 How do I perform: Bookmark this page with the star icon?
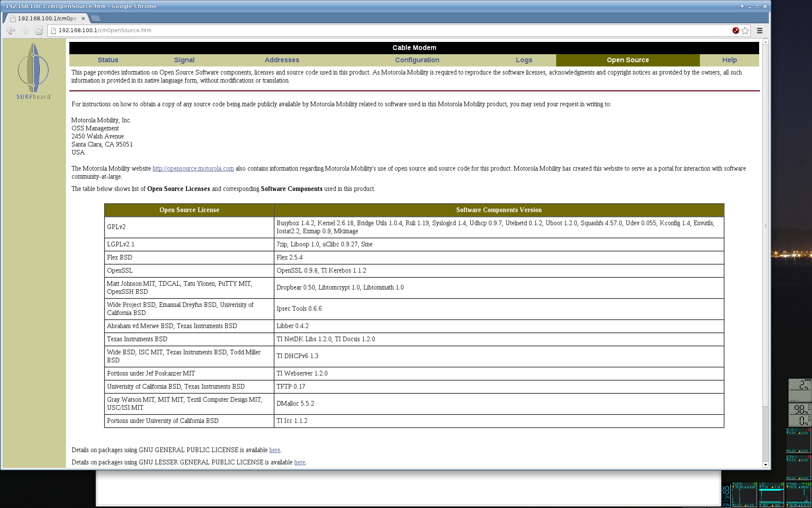pyautogui.click(x=745, y=30)
